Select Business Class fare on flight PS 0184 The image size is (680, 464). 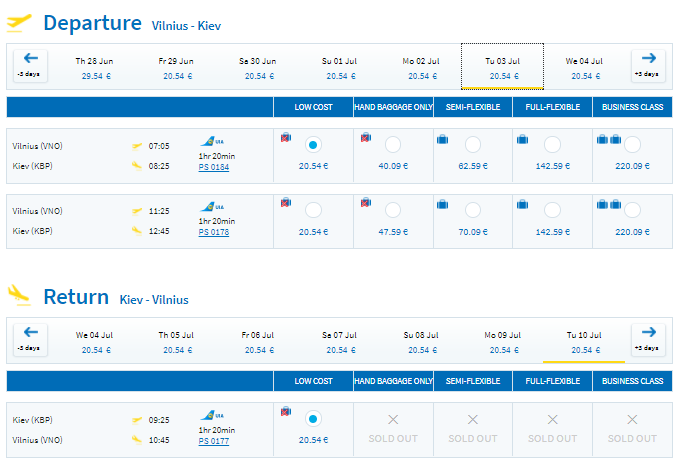(632, 144)
